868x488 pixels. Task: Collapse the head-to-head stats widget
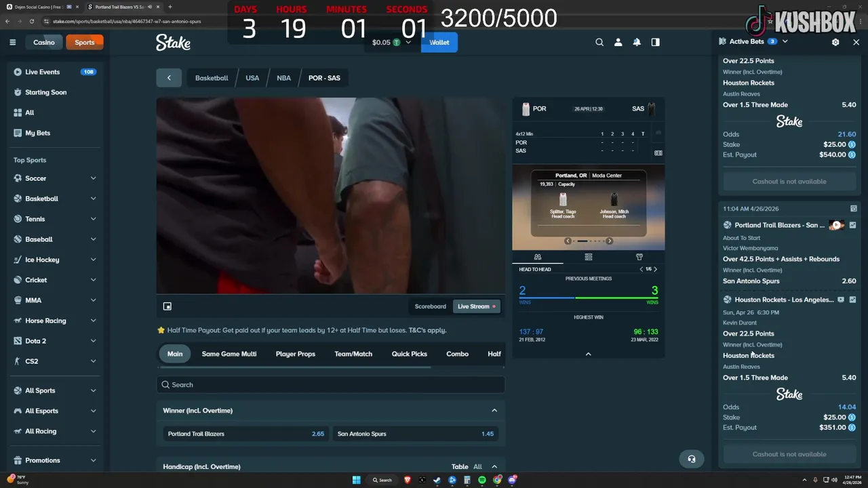588,354
